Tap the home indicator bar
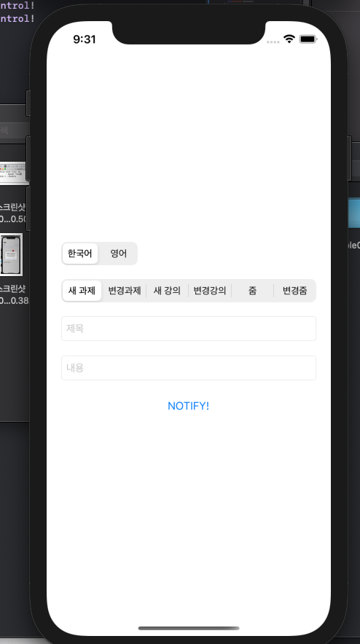The width and height of the screenshot is (360, 644). (x=189, y=628)
